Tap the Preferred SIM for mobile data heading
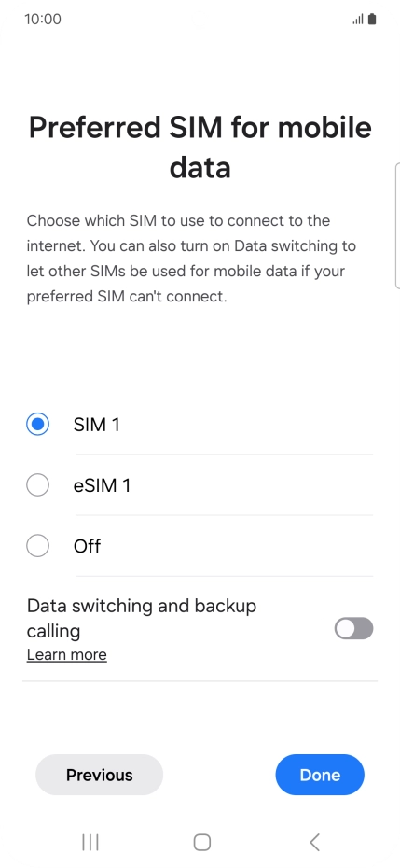The image size is (400, 868). [200, 147]
